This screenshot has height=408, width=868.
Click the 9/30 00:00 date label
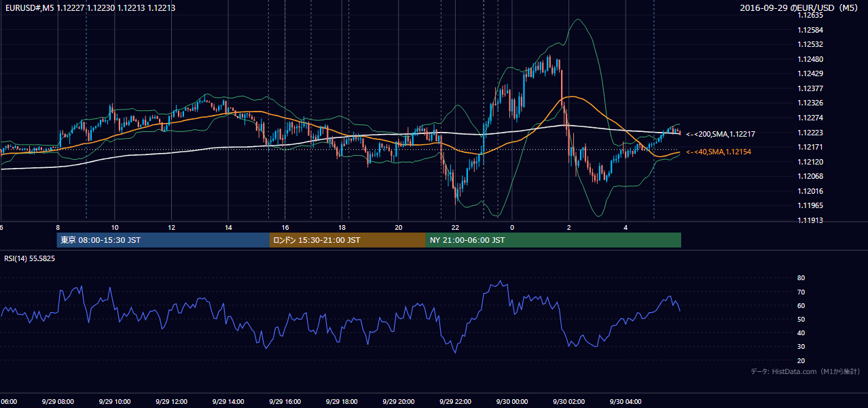(x=512, y=402)
